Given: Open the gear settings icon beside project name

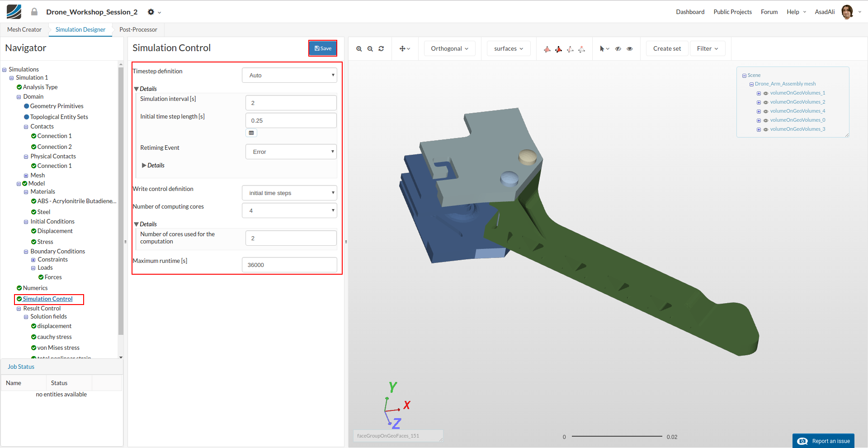Looking at the screenshot, I should [151, 12].
